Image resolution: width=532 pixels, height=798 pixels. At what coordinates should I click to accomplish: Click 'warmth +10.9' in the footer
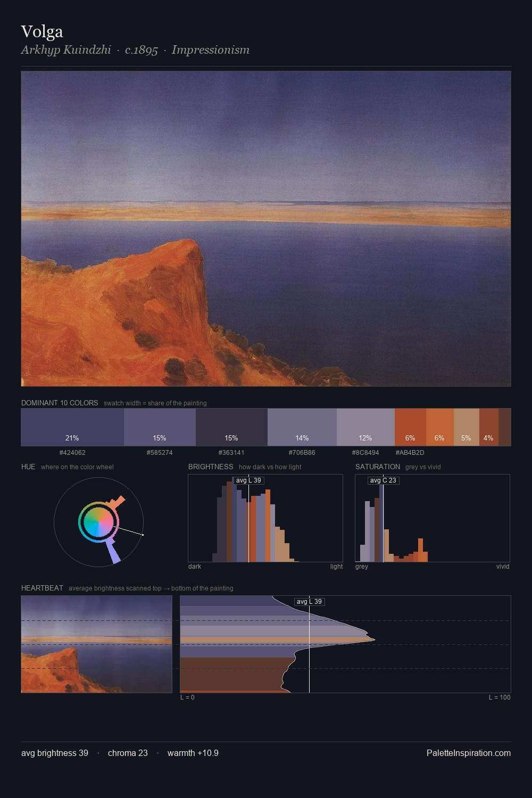(x=193, y=753)
